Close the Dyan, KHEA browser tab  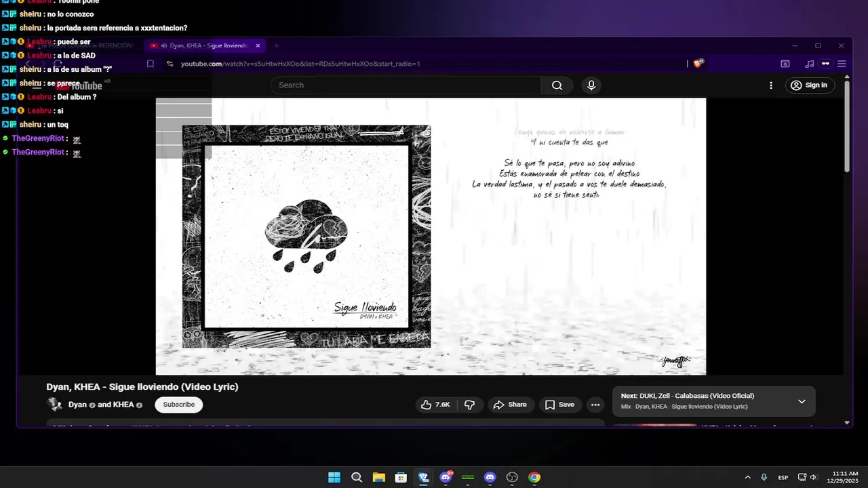tap(258, 45)
